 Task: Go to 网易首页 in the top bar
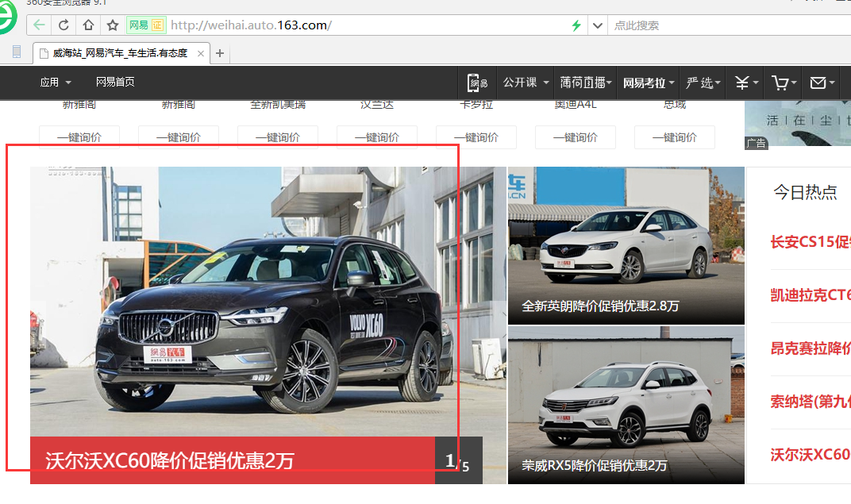point(115,82)
